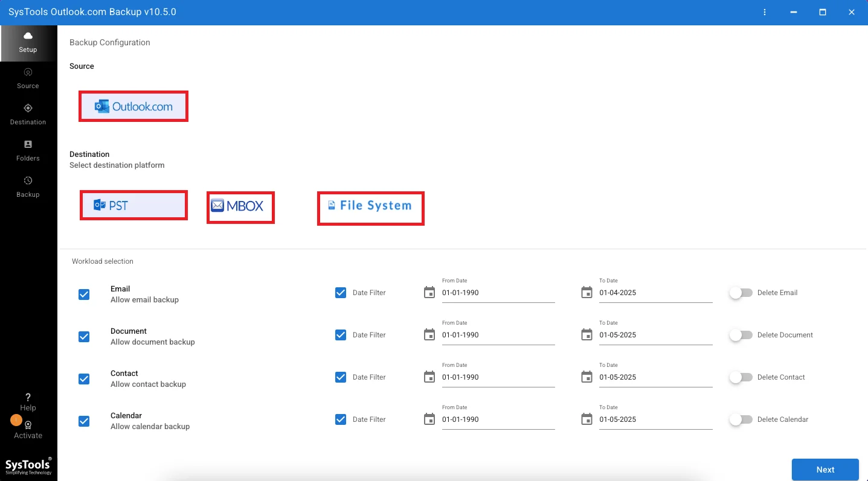Open Contact To Date calendar picker icon
Viewport: 868px width, 481px height.
click(587, 377)
